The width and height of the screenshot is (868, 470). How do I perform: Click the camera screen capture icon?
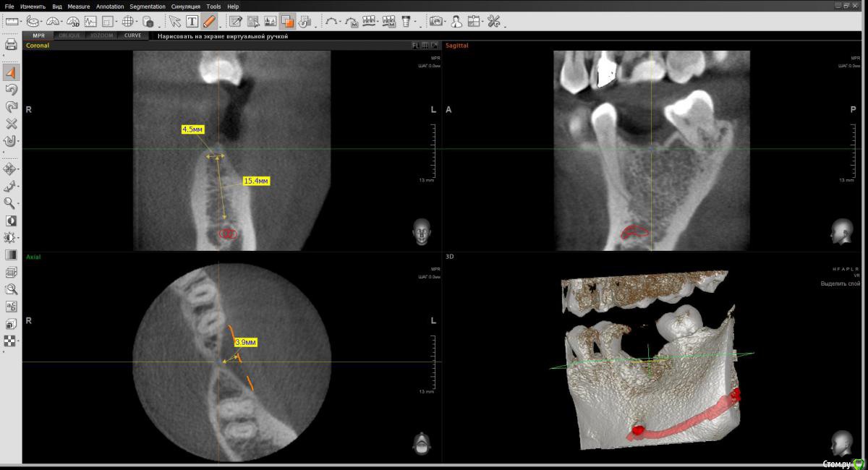pyautogui.click(x=436, y=22)
